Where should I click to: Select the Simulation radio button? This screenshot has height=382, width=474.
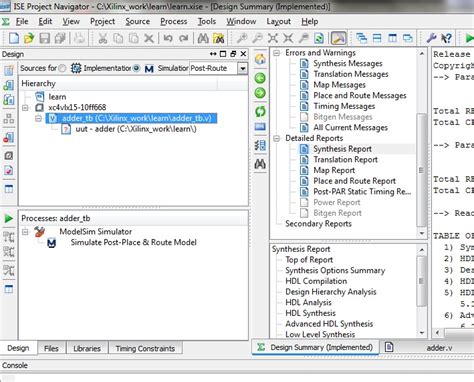click(x=136, y=68)
